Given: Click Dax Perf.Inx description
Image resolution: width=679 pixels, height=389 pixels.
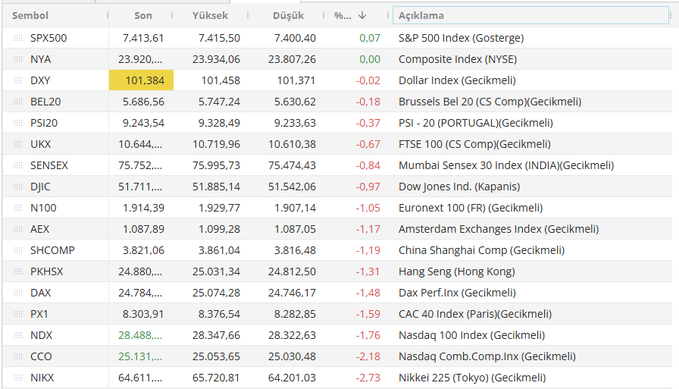Looking at the screenshot, I should [457, 293].
